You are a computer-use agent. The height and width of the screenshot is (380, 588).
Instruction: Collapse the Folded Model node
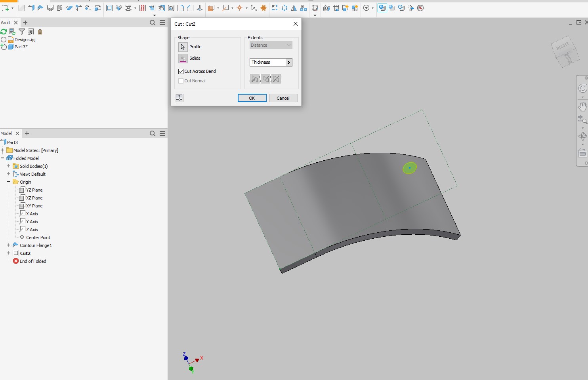[2, 158]
